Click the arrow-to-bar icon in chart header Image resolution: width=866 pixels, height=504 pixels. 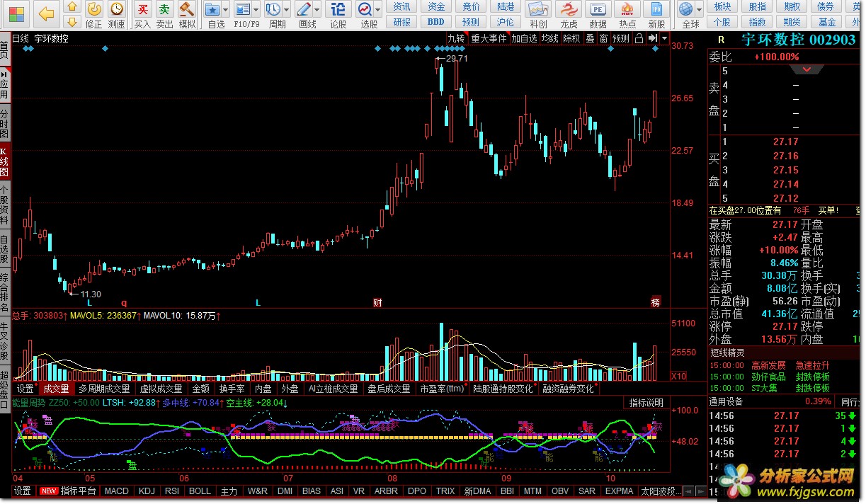[x=653, y=38]
